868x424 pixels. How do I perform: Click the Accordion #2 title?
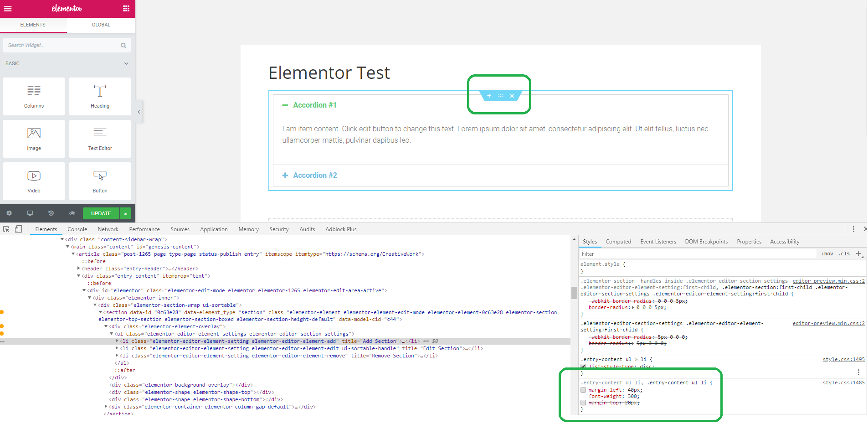(x=315, y=176)
